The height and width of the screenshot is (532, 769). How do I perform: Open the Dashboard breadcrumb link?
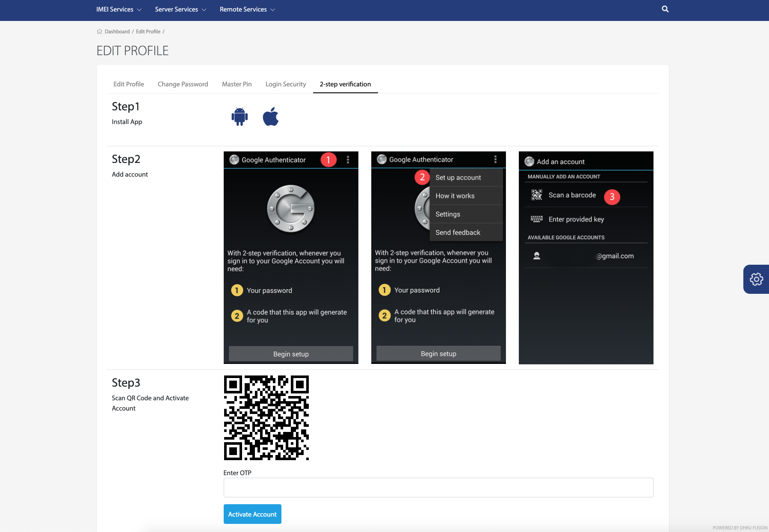pos(116,31)
